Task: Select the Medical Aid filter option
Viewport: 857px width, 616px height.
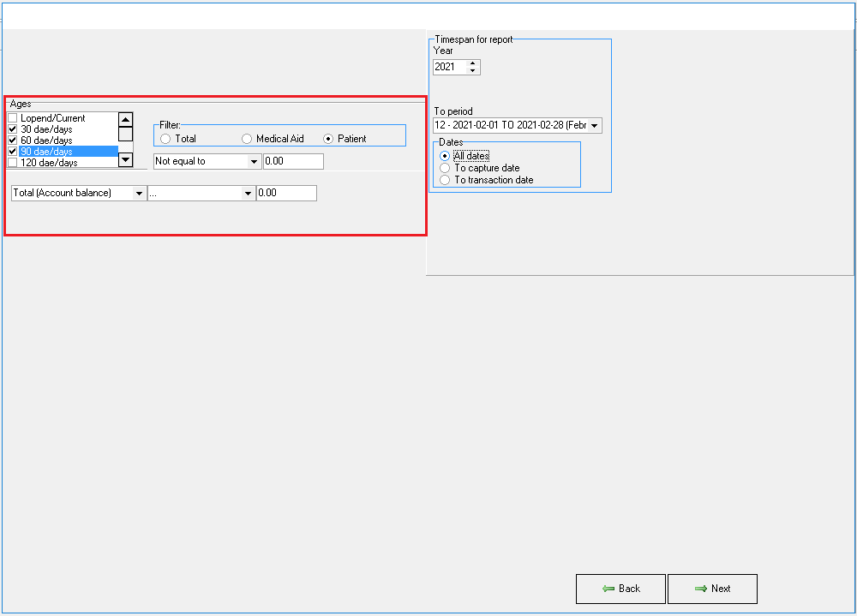Action: (x=247, y=139)
